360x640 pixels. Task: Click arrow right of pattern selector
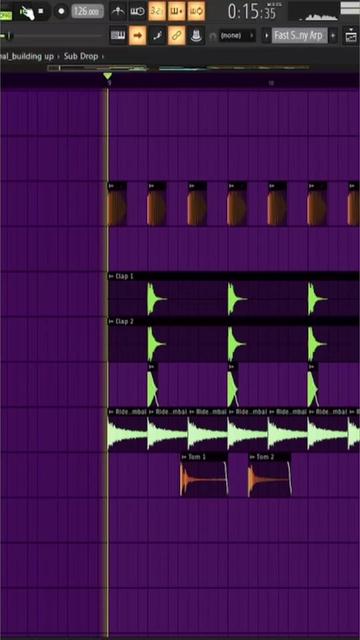[x=333, y=36]
